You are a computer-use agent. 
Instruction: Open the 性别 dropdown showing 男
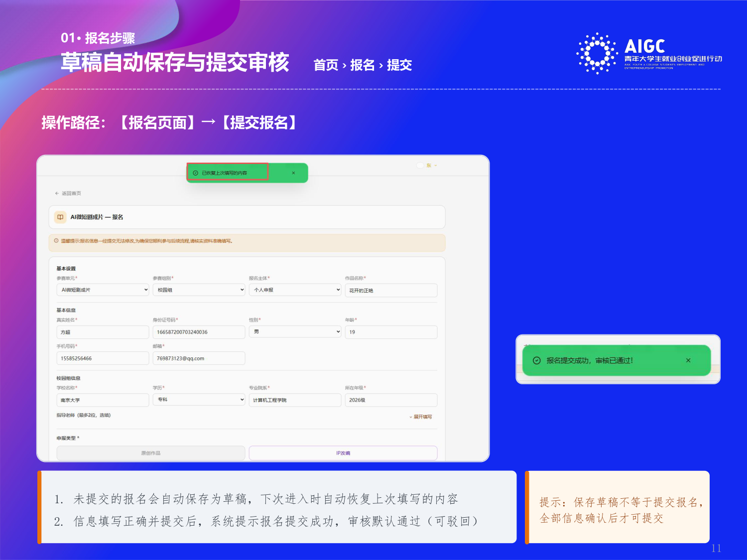pyautogui.click(x=295, y=332)
